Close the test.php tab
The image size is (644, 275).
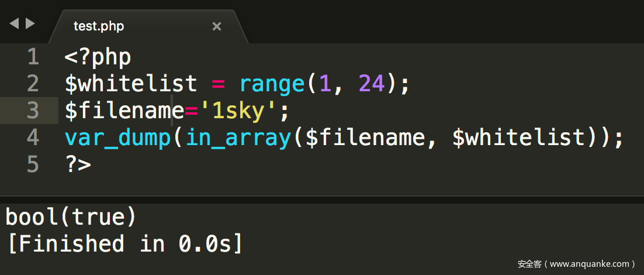click(x=217, y=26)
